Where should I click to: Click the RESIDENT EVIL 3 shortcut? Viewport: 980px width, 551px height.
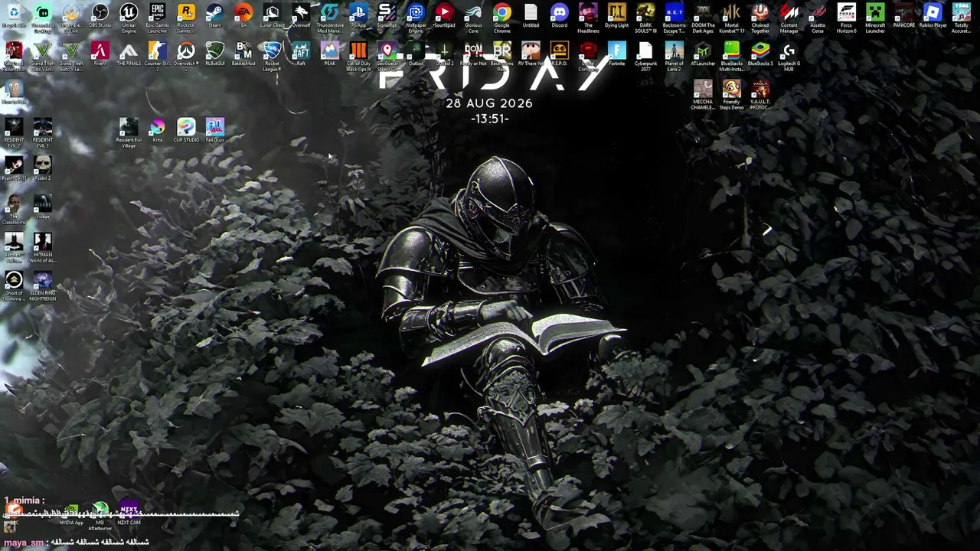(x=43, y=133)
